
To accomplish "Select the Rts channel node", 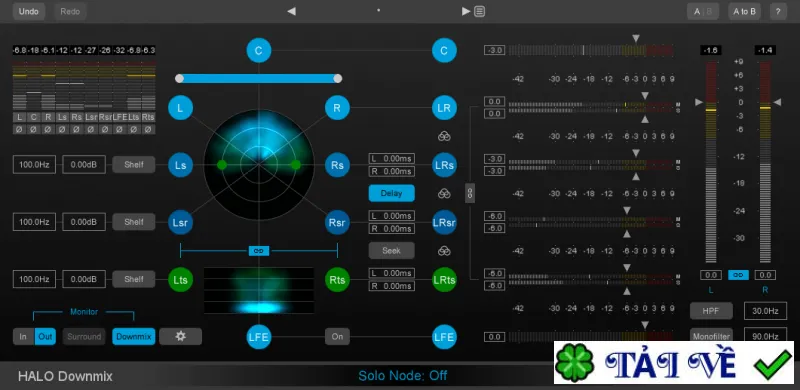I will [x=337, y=280].
